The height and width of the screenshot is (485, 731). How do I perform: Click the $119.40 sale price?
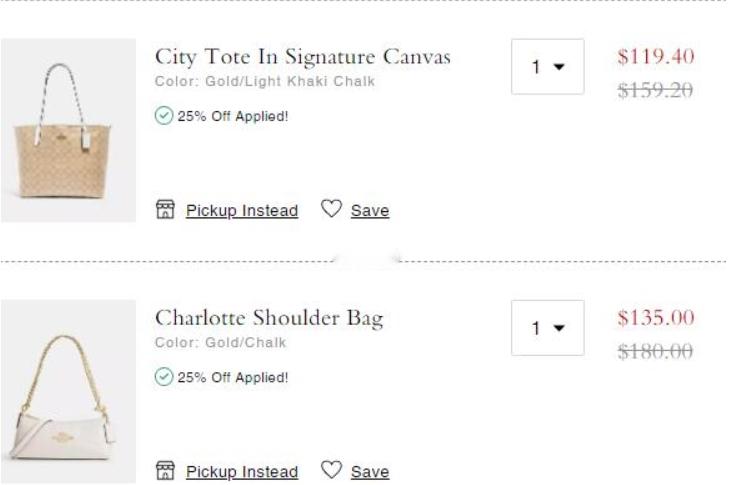click(656, 56)
